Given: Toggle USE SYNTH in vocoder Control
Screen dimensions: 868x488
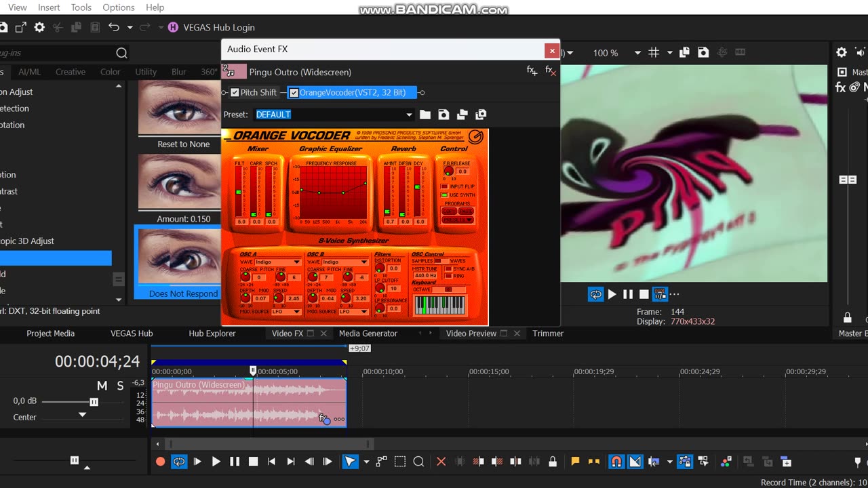Looking at the screenshot, I should pyautogui.click(x=445, y=195).
